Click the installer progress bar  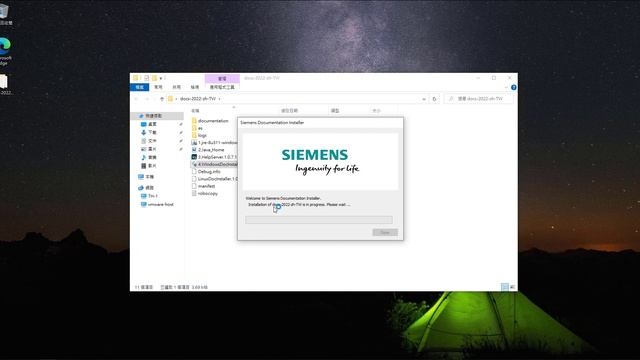[x=319, y=220]
